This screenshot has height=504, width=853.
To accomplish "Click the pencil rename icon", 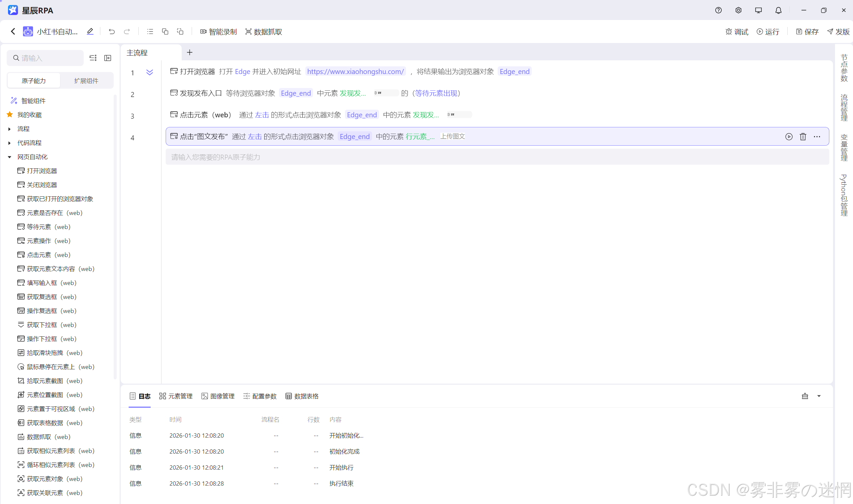I will (90, 32).
